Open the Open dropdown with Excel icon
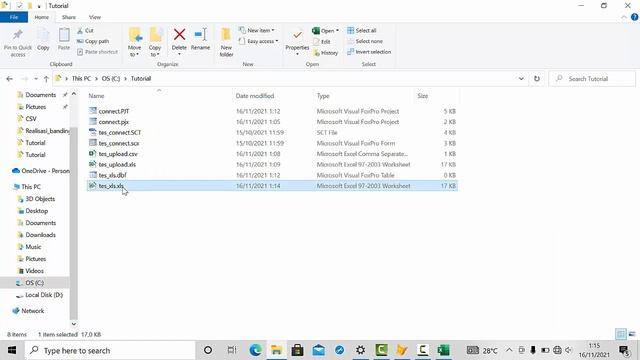 coord(325,31)
